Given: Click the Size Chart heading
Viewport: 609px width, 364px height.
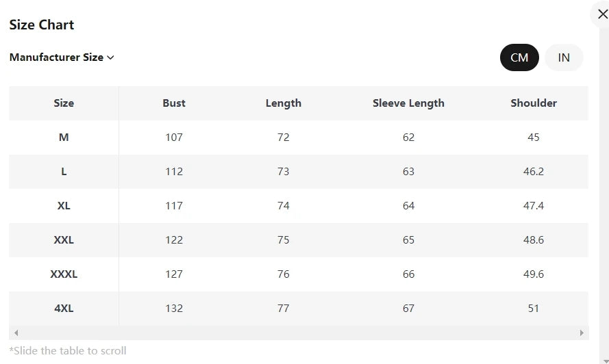Looking at the screenshot, I should [42, 25].
